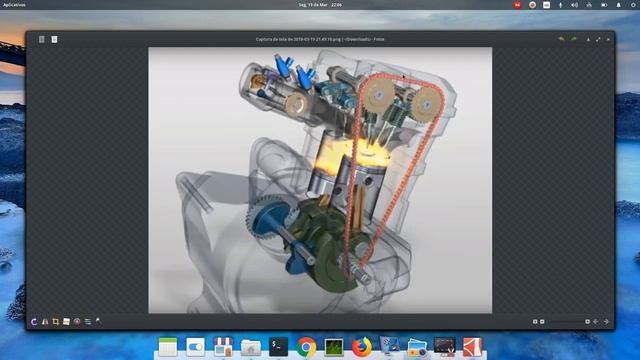The height and width of the screenshot is (360, 640).
Task: Flip the photo with the mirror icon
Action: click(x=45, y=322)
